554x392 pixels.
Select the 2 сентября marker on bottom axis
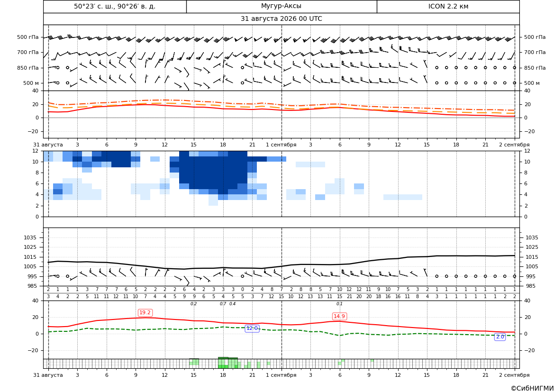tap(514, 375)
